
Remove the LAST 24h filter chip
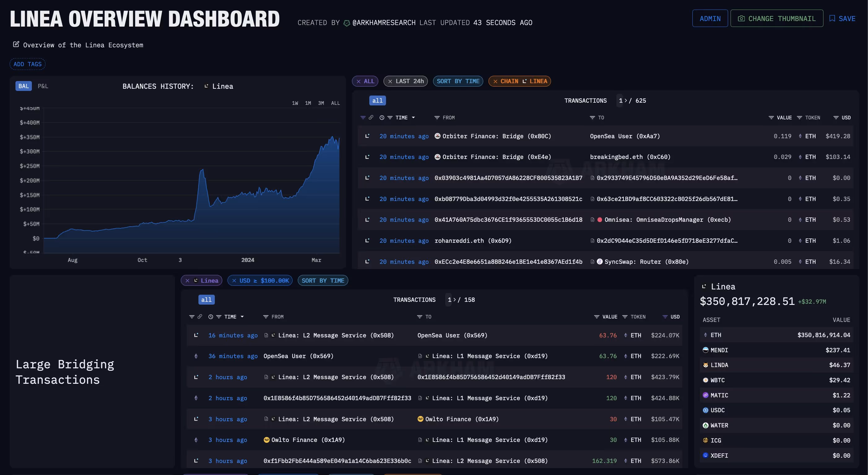tap(390, 81)
